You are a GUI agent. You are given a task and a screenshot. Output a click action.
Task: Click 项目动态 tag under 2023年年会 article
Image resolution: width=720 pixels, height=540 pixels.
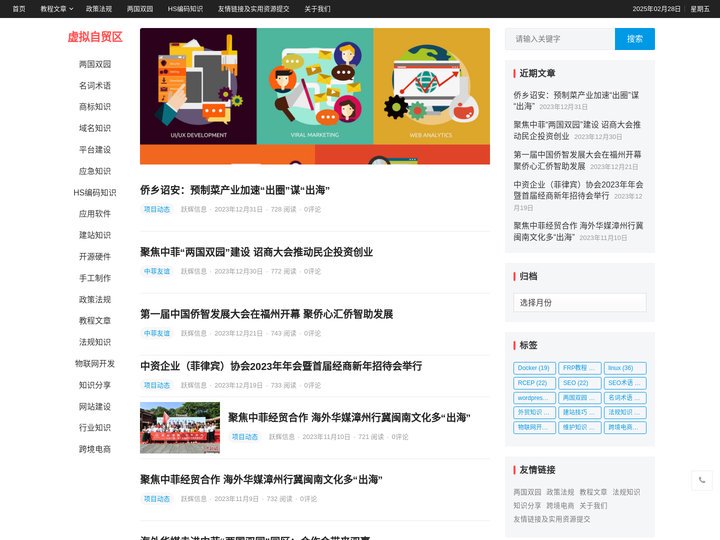pyautogui.click(x=157, y=385)
